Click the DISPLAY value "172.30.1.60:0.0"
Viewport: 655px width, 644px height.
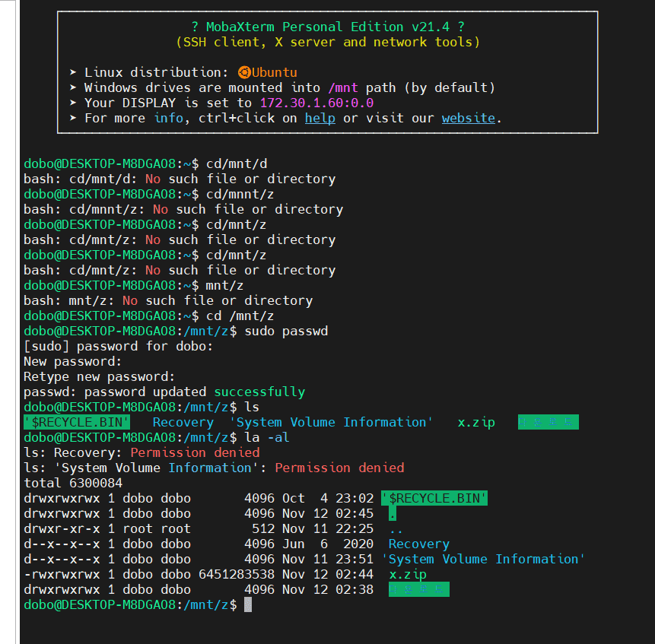pos(316,103)
